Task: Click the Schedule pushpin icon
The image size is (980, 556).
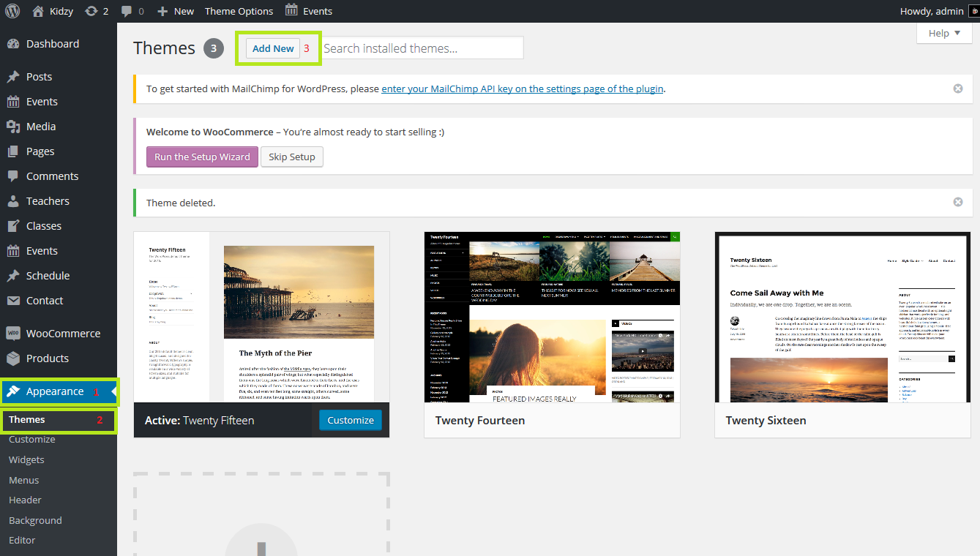Action: click(x=13, y=276)
